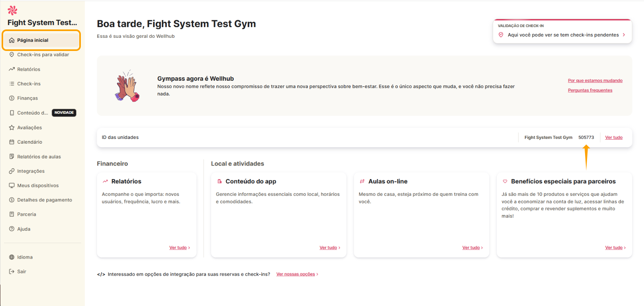The image size is (644, 306).
Task: Click the page icon next to Parceria
Action: pos(12,214)
